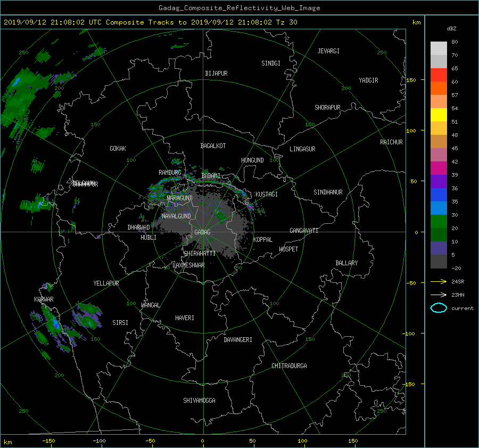
Task: Choose the indigo 5-10 dBZ color band
Action: tap(439, 248)
